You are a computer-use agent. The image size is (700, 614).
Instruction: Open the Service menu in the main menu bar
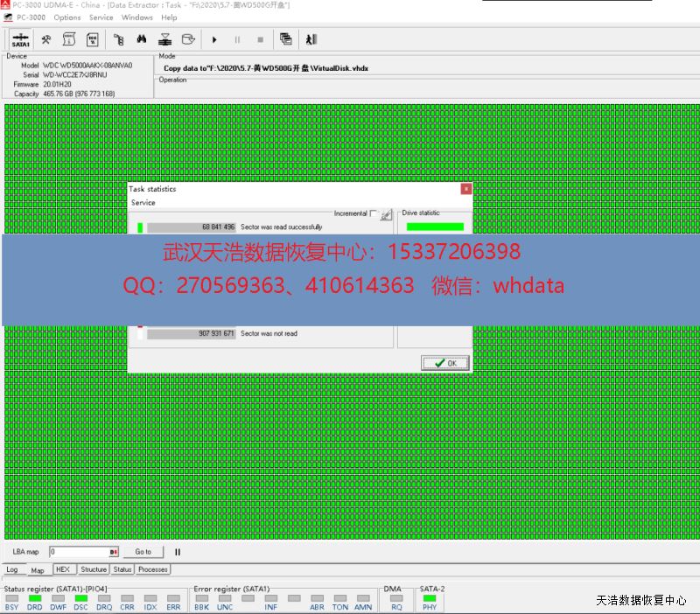[x=101, y=17]
